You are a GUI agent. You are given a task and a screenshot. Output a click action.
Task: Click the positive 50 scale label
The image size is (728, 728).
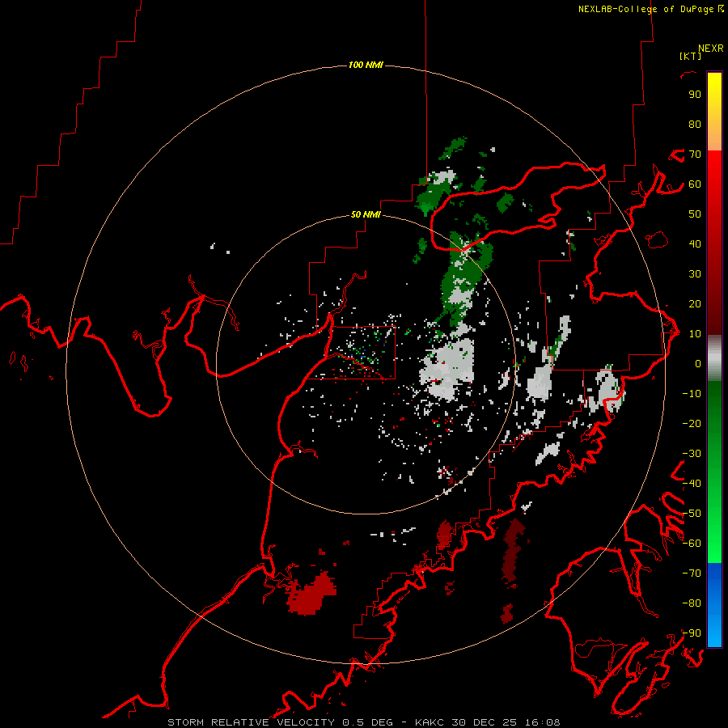pos(695,214)
